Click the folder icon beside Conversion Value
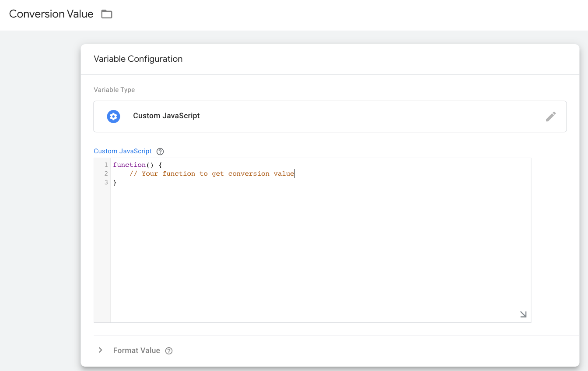The height and width of the screenshot is (371, 588). click(x=106, y=14)
